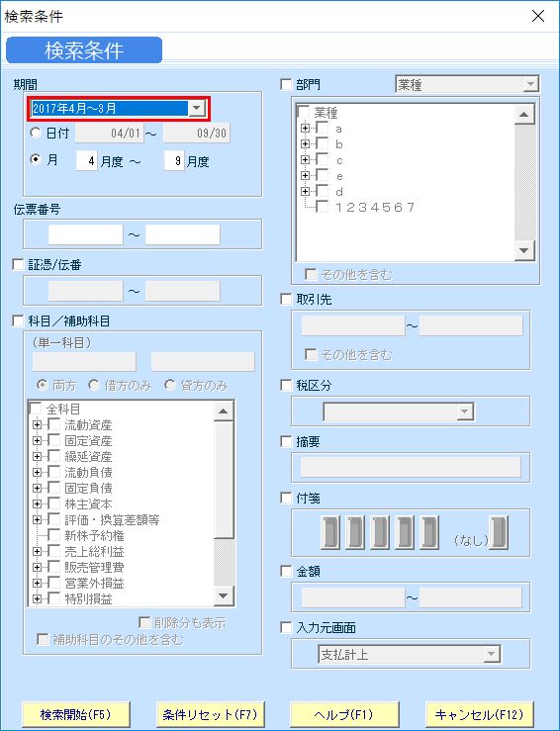Expand department tree node d
This screenshot has width=560, height=731.
[305, 192]
